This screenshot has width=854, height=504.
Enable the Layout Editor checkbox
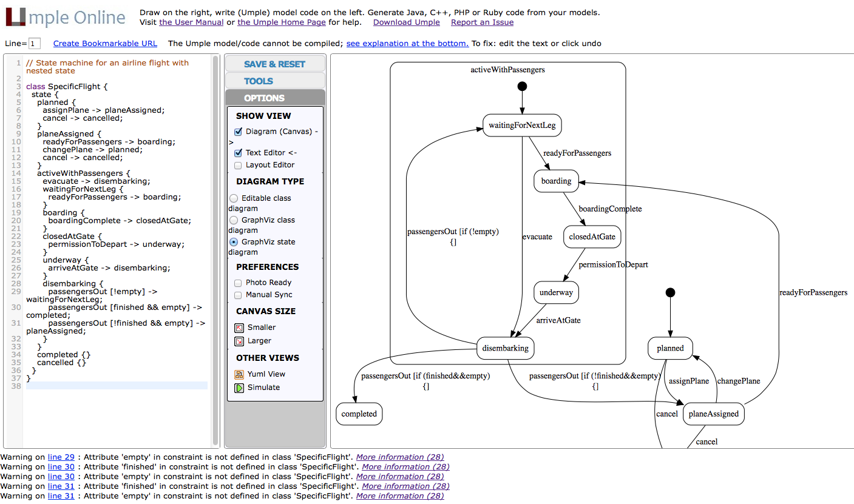[x=238, y=165]
